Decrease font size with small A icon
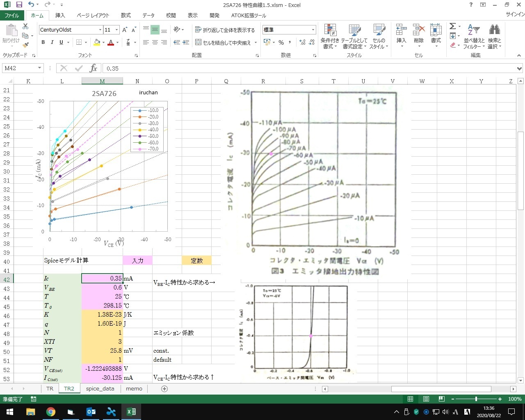The height and width of the screenshot is (420, 525). click(x=134, y=30)
